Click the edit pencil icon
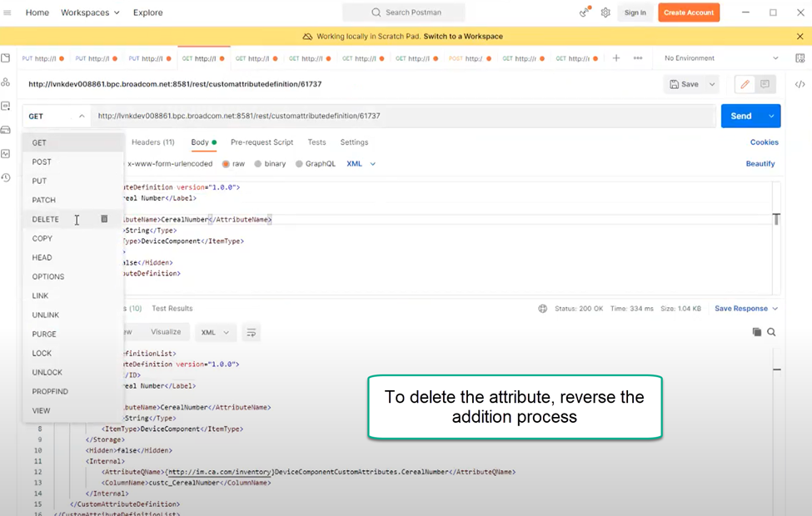This screenshot has height=516, width=812. pyautogui.click(x=745, y=84)
